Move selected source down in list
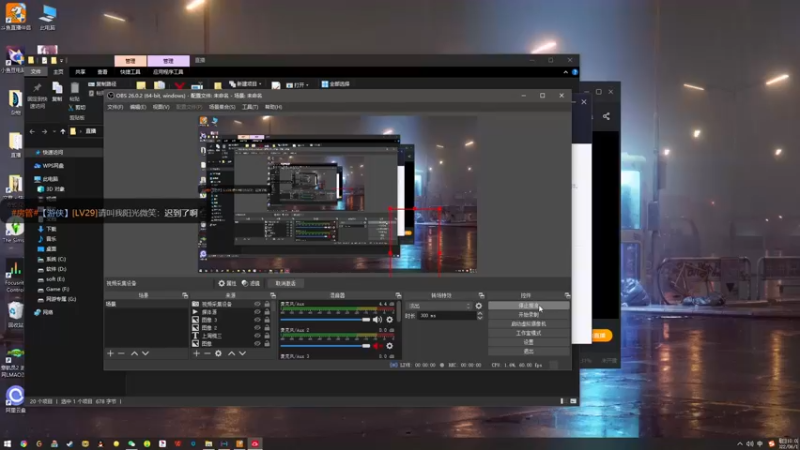800x450 pixels. point(242,353)
